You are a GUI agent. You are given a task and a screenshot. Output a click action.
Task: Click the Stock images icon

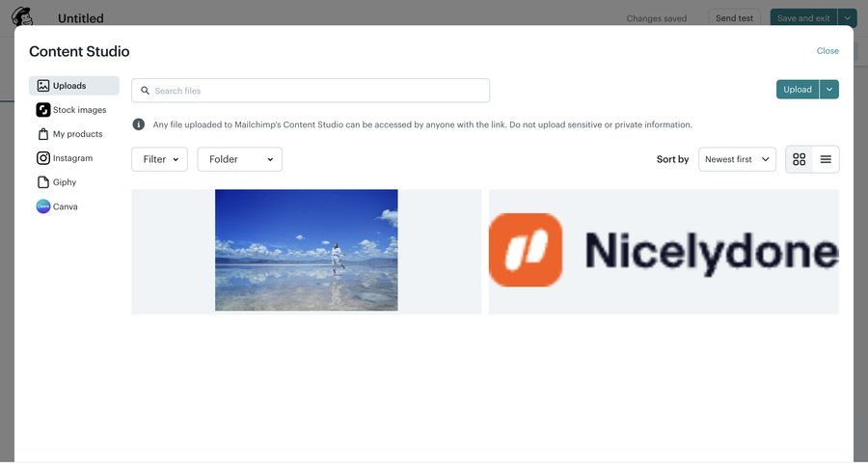pos(43,110)
